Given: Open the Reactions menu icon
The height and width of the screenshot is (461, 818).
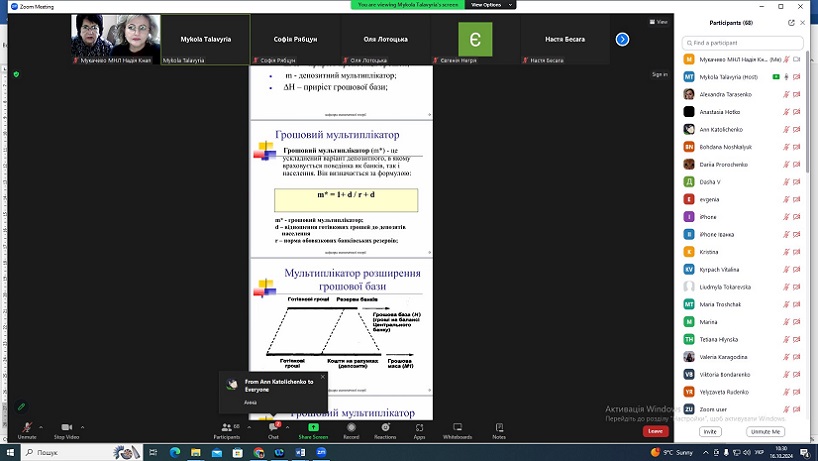Looking at the screenshot, I should 385,427.
